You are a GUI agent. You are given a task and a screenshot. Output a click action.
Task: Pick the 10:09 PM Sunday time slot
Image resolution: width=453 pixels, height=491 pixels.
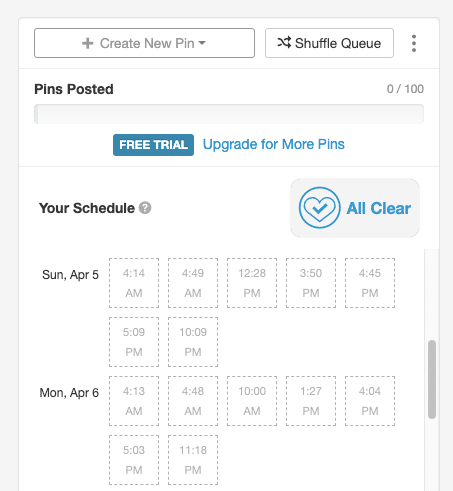(193, 342)
